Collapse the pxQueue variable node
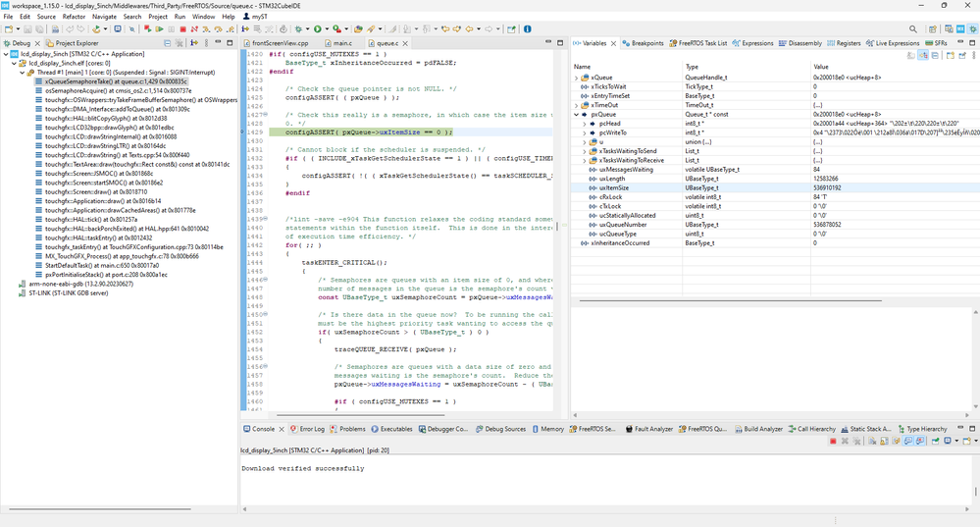Image resolution: width=980 pixels, height=527 pixels. click(x=576, y=114)
